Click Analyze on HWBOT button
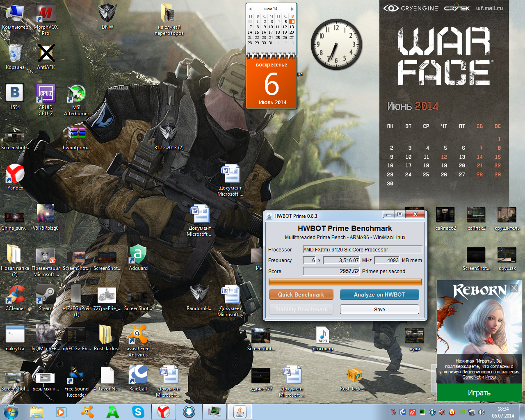Viewport: 525px width, 420px height. (379, 294)
